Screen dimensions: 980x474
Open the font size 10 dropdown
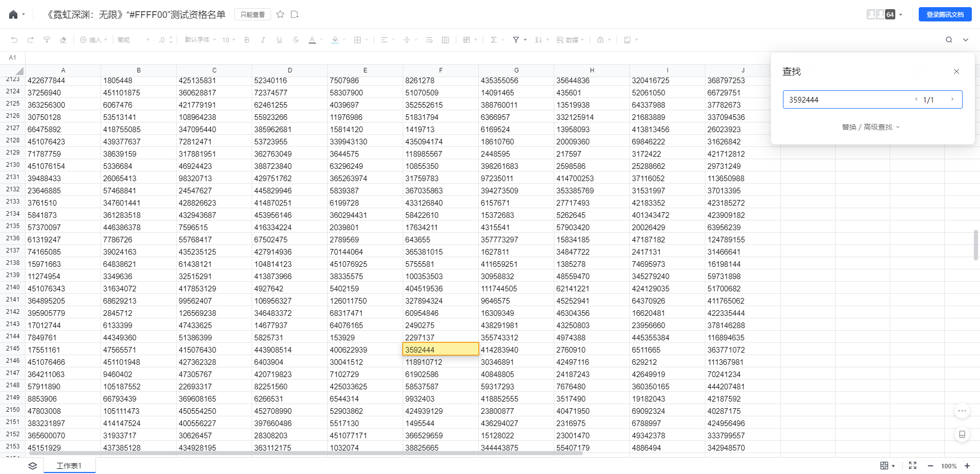[x=229, y=40]
